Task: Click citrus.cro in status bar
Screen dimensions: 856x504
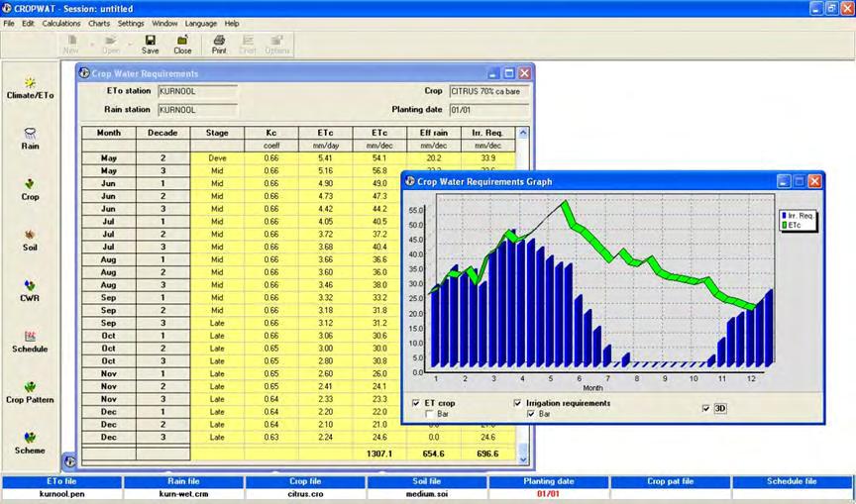Action: click(x=305, y=494)
